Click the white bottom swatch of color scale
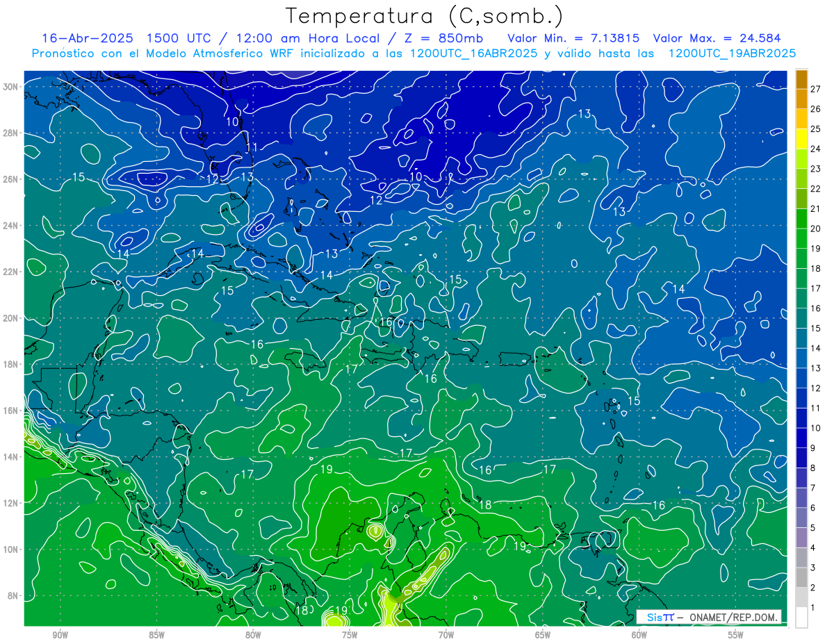 801,618
